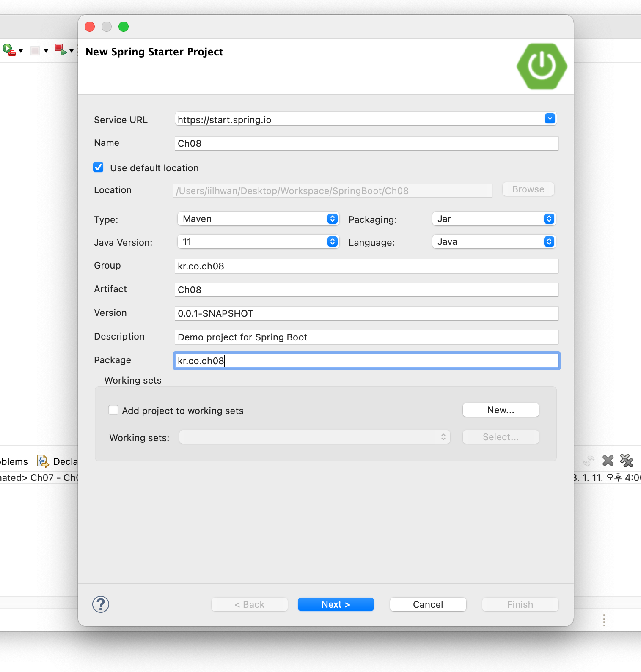Open the Packaging dropdown showing Jar
641x672 pixels.
(x=494, y=219)
